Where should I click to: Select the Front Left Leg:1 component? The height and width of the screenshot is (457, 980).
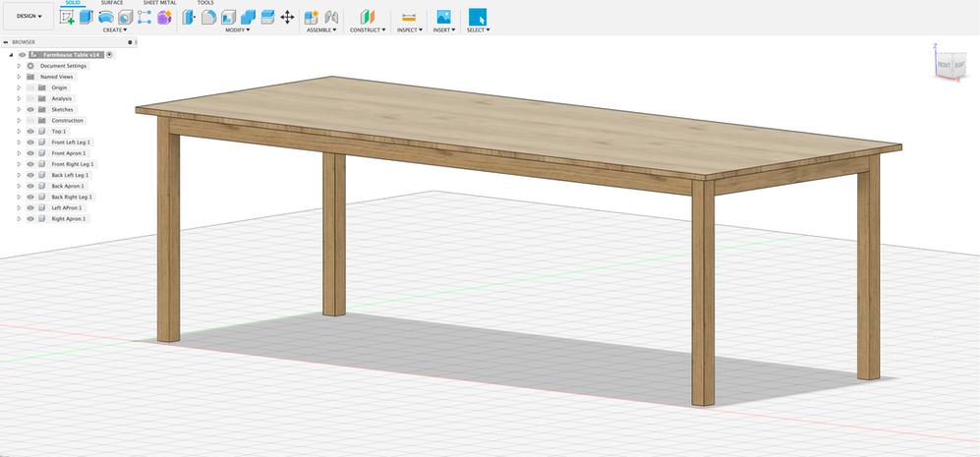point(71,143)
